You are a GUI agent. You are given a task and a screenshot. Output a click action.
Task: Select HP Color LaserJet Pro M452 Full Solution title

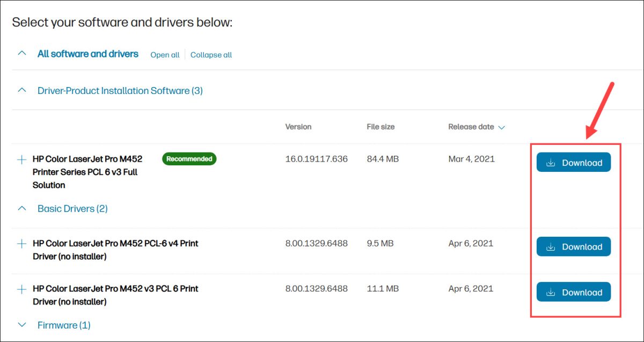pos(87,172)
